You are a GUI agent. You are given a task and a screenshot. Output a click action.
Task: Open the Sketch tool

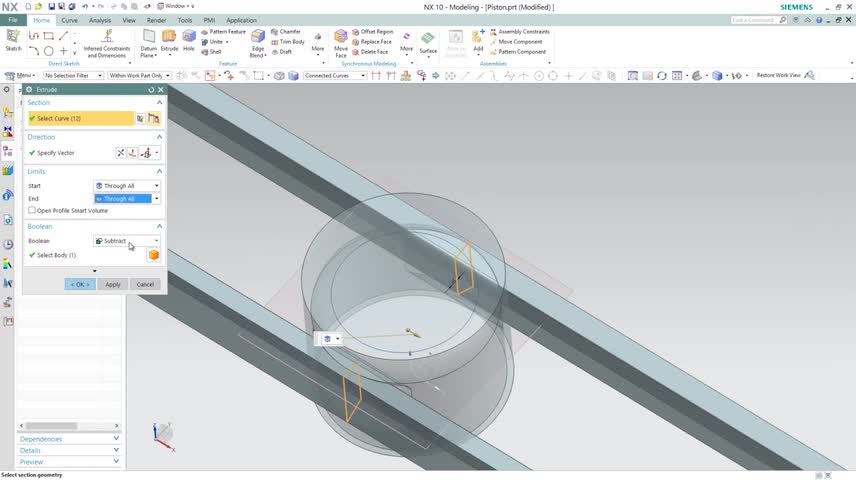(x=13, y=40)
